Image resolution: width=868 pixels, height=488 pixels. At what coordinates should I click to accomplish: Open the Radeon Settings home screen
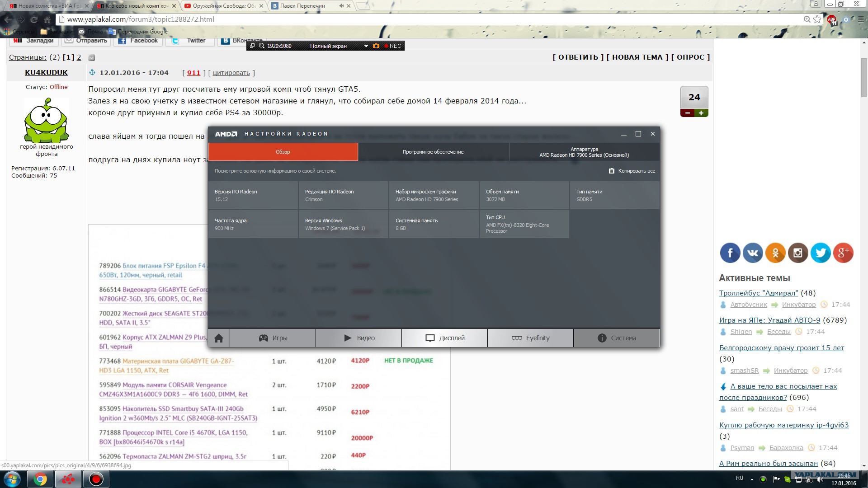[x=219, y=338]
